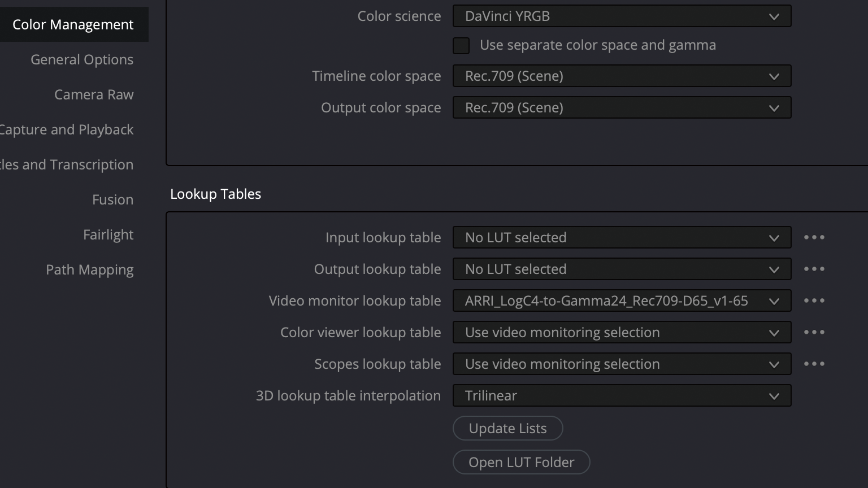The width and height of the screenshot is (868, 488).
Task: Expand the Timeline color space dropdown
Action: (622, 76)
